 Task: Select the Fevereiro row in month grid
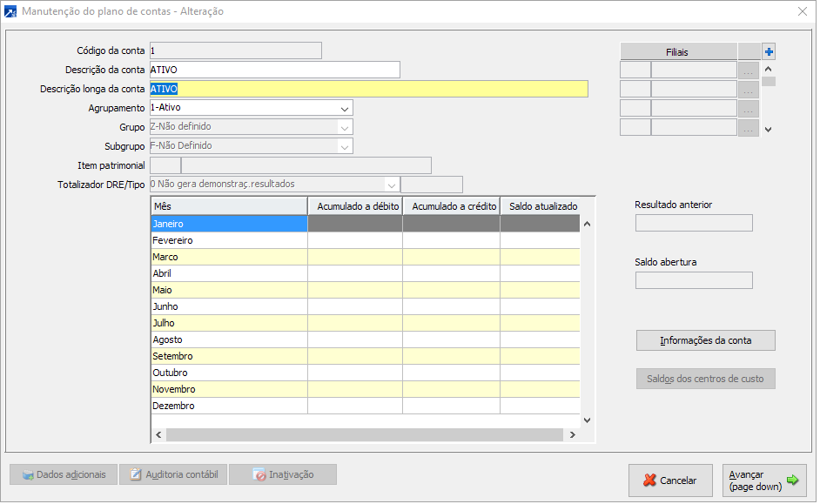229,240
